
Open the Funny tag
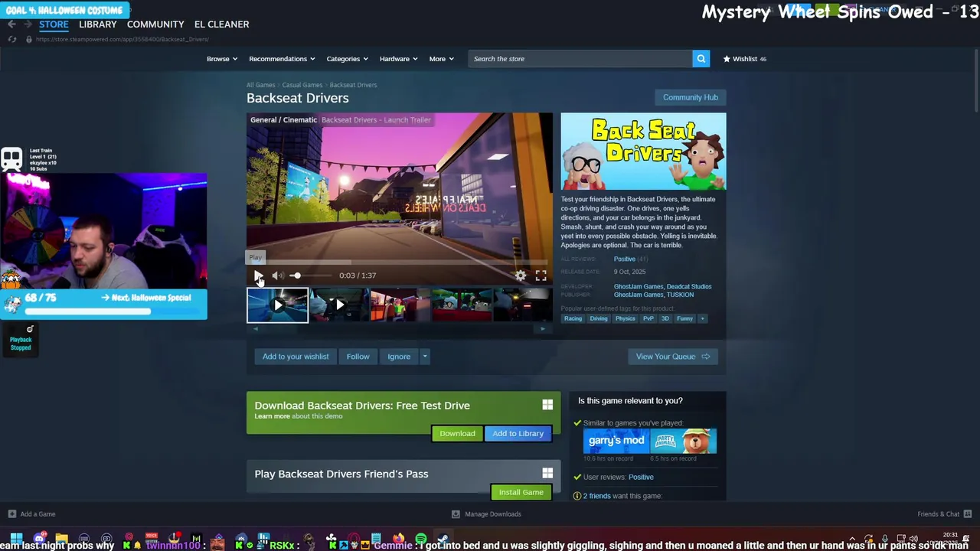[x=684, y=318]
